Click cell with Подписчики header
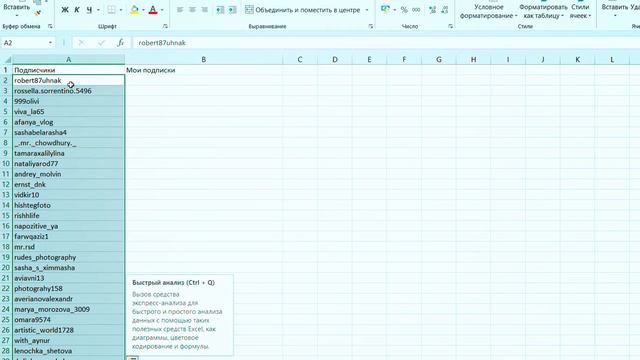The height and width of the screenshot is (360, 640). tap(68, 70)
